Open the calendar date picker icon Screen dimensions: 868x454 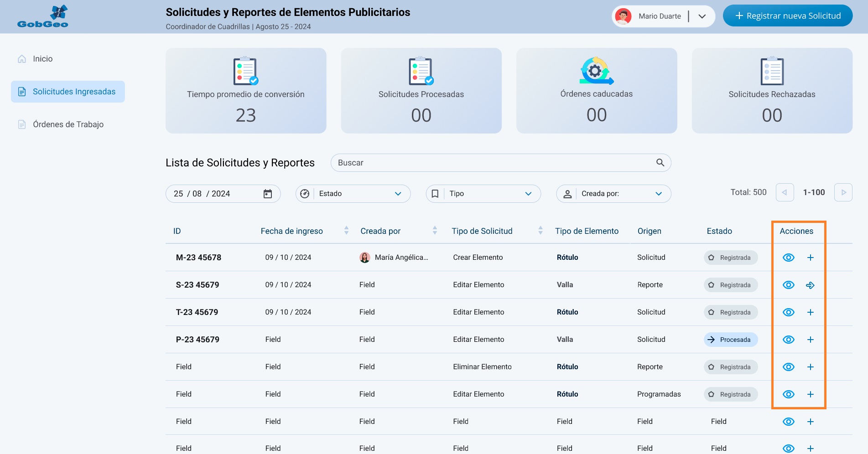(268, 194)
